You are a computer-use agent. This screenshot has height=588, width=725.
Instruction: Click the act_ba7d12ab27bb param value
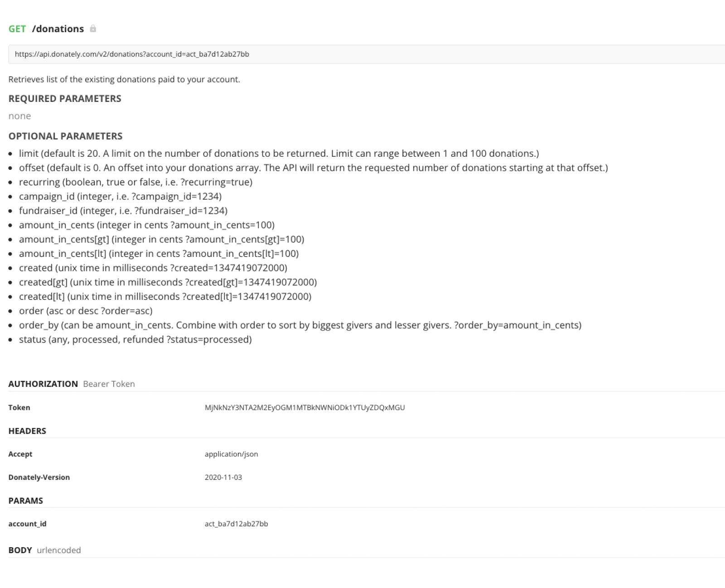[x=236, y=524]
